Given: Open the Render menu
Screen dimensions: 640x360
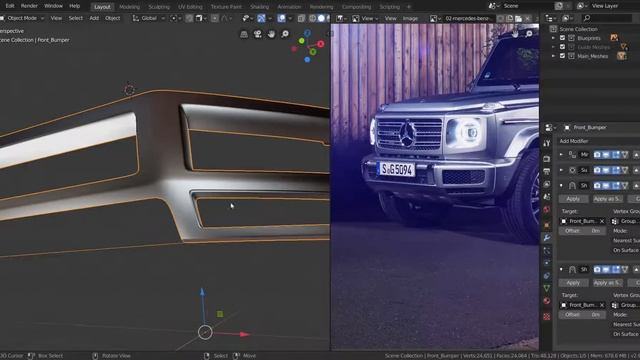Looking at the screenshot, I should pyautogui.click(x=29, y=6).
